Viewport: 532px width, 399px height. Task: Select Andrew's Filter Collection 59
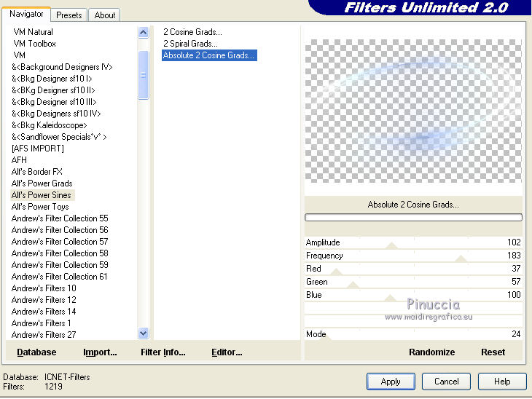(x=60, y=265)
